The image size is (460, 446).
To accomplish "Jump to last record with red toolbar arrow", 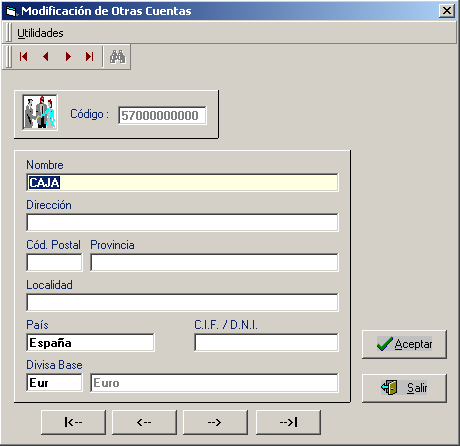I will 90,57.
